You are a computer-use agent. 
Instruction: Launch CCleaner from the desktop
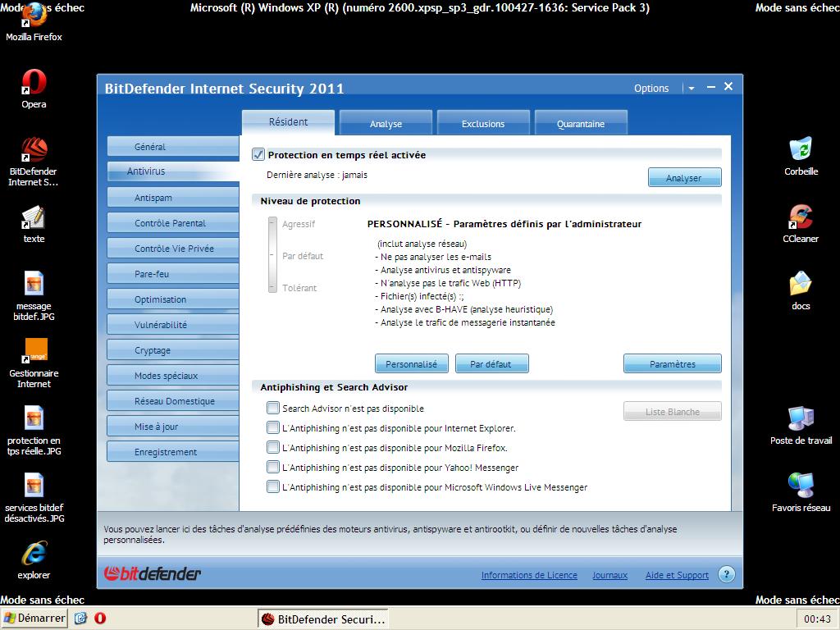pyautogui.click(x=801, y=224)
